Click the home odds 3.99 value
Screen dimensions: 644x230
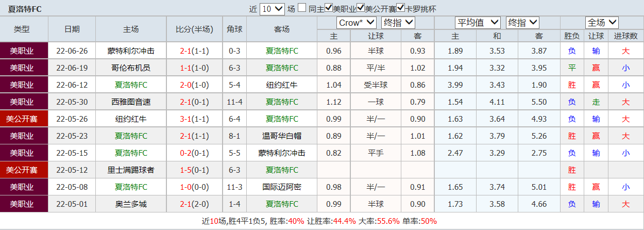455,85
